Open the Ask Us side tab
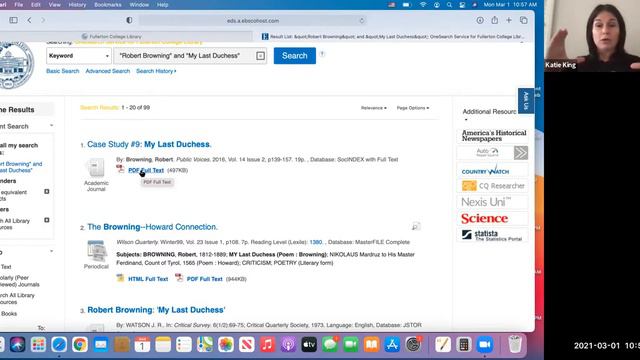 click(x=526, y=100)
